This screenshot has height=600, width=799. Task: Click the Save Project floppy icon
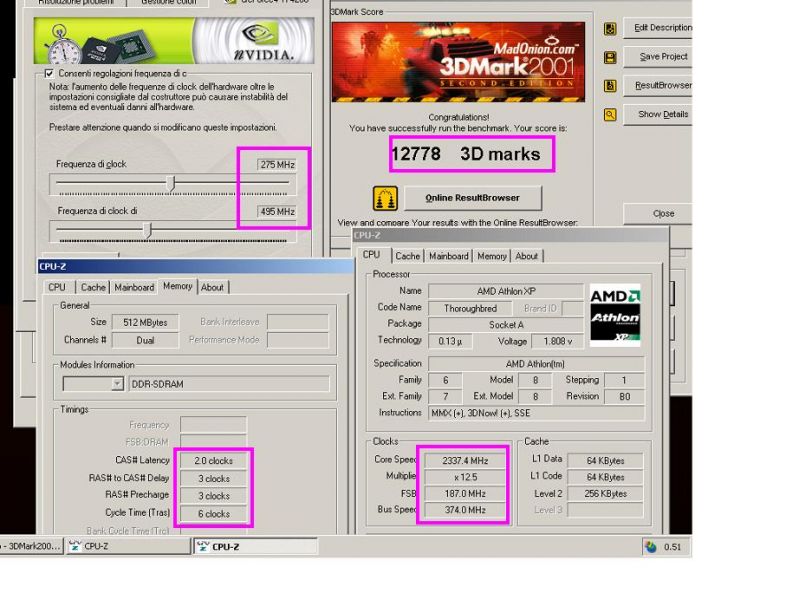[x=609, y=58]
